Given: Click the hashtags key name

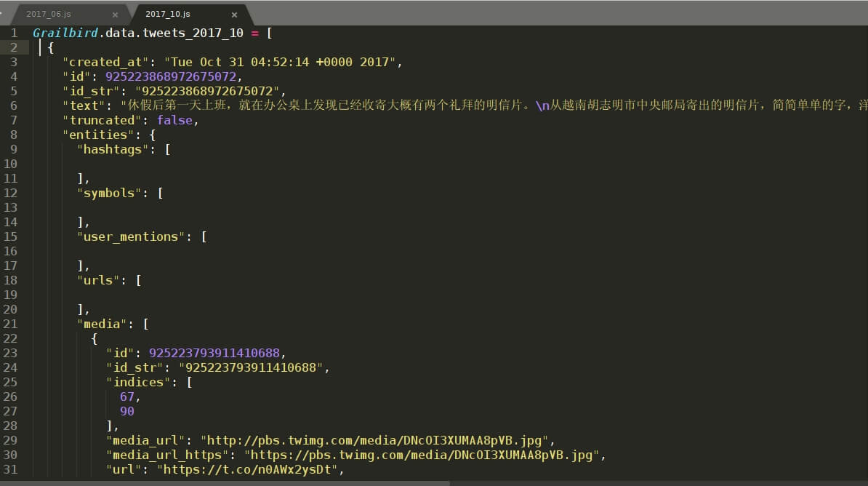Looking at the screenshot, I should (x=113, y=150).
